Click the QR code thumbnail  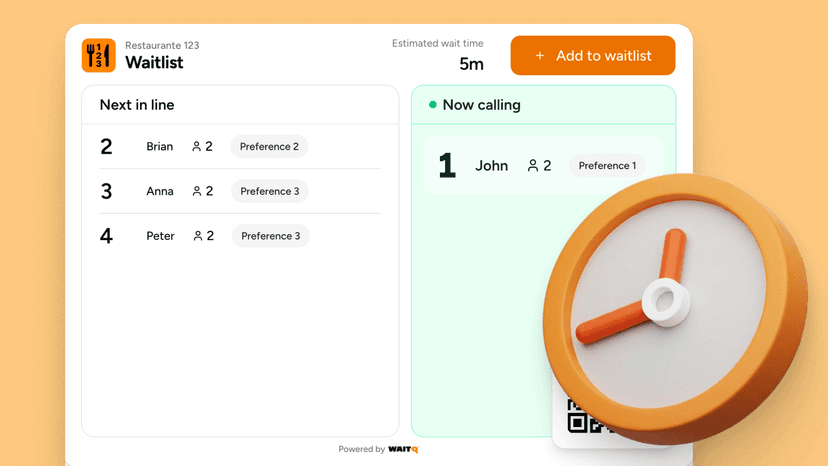pyautogui.click(x=577, y=418)
